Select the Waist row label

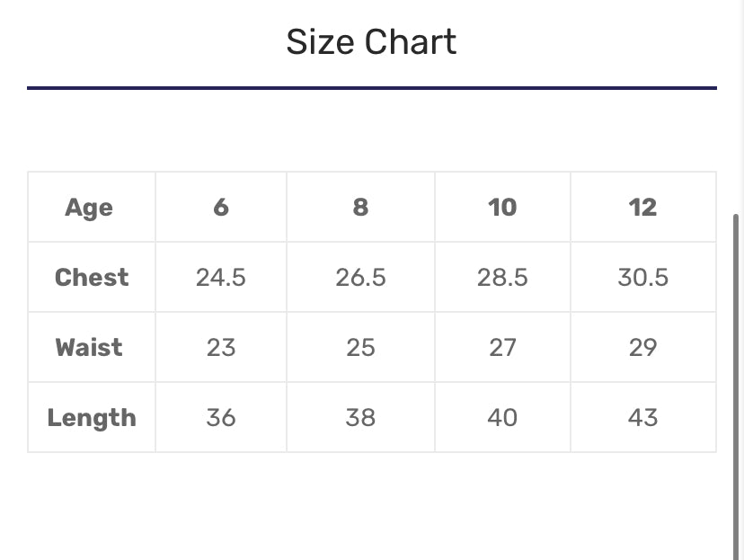pos(89,348)
